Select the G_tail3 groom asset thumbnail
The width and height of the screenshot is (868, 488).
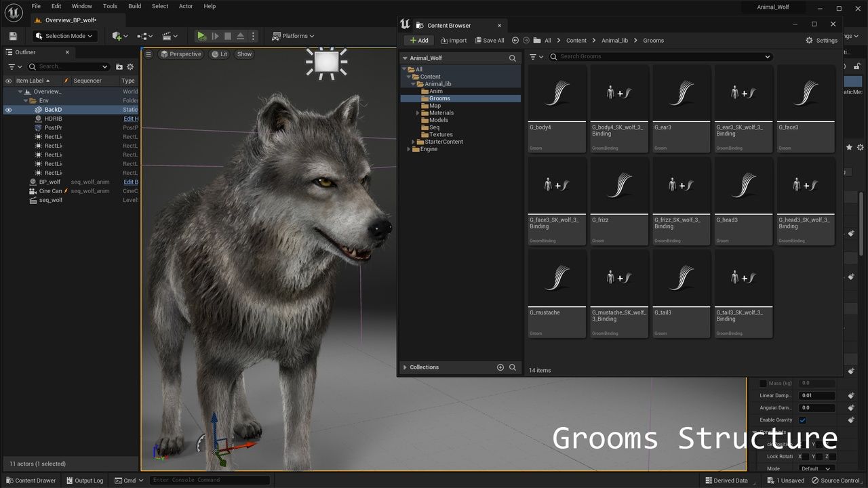coord(681,279)
